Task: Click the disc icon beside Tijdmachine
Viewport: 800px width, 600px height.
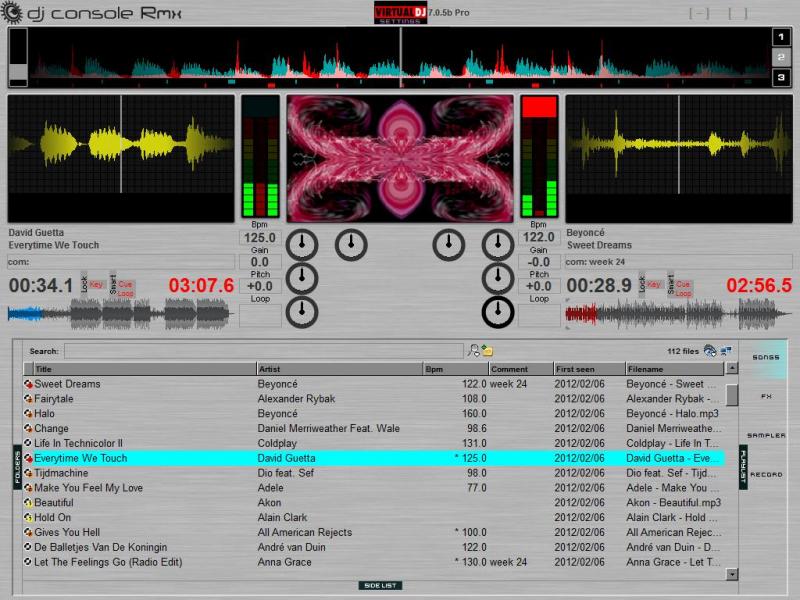Action: pyautogui.click(x=28, y=473)
